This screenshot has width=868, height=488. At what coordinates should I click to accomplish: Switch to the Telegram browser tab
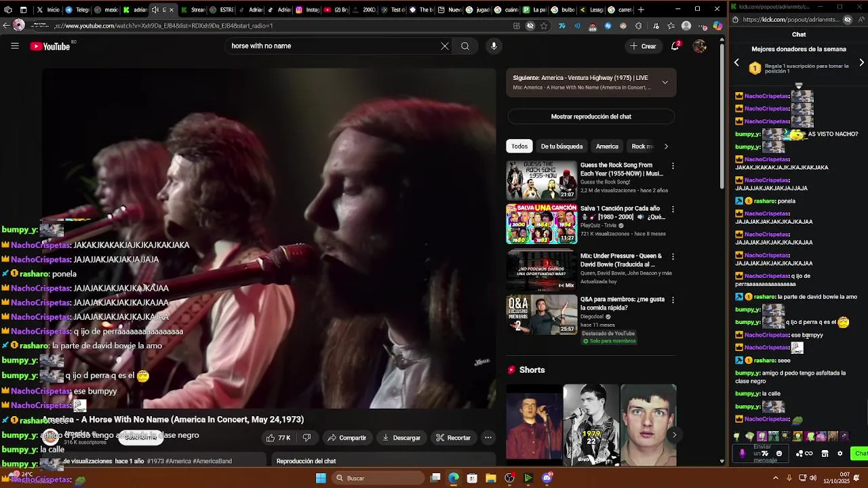tap(77, 9)
